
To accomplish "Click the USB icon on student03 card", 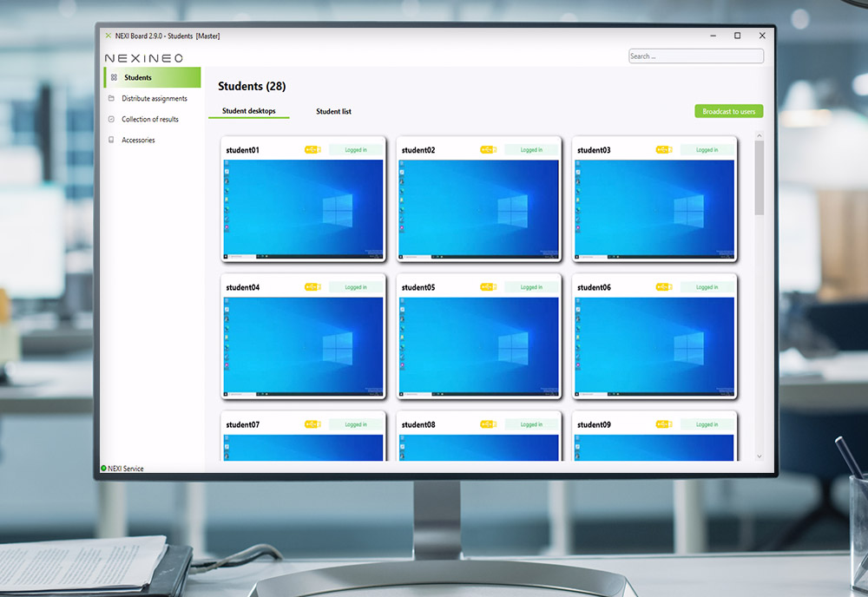I will coord(664,150).
